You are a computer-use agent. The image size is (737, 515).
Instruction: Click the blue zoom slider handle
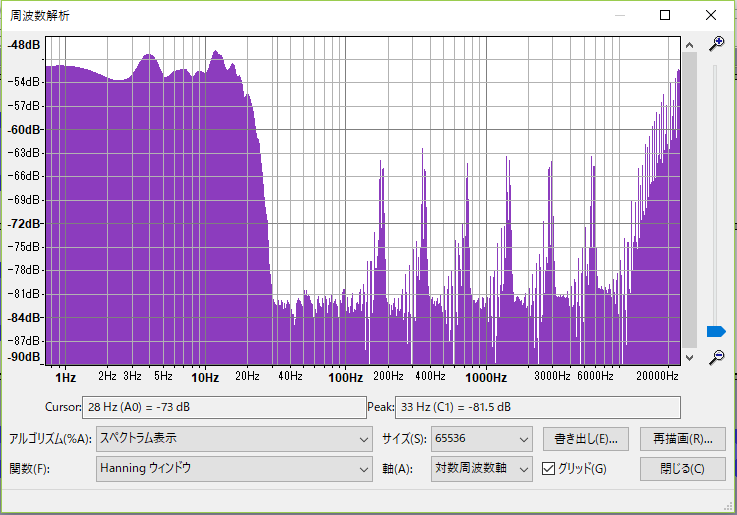716,332
